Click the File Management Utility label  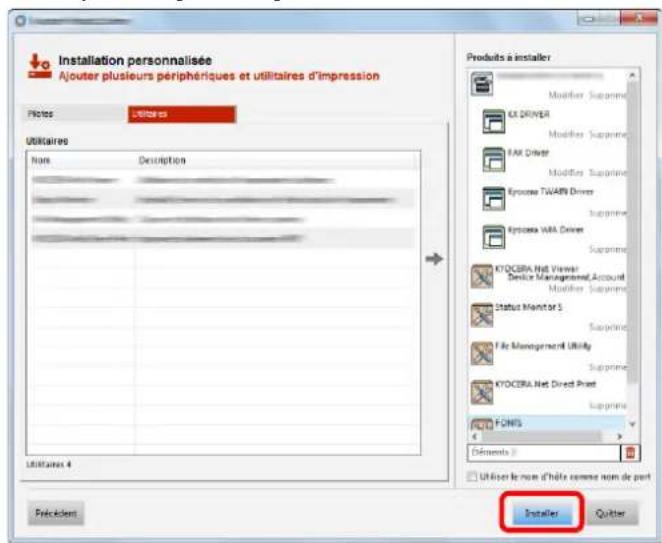click(x=543, y=346)
